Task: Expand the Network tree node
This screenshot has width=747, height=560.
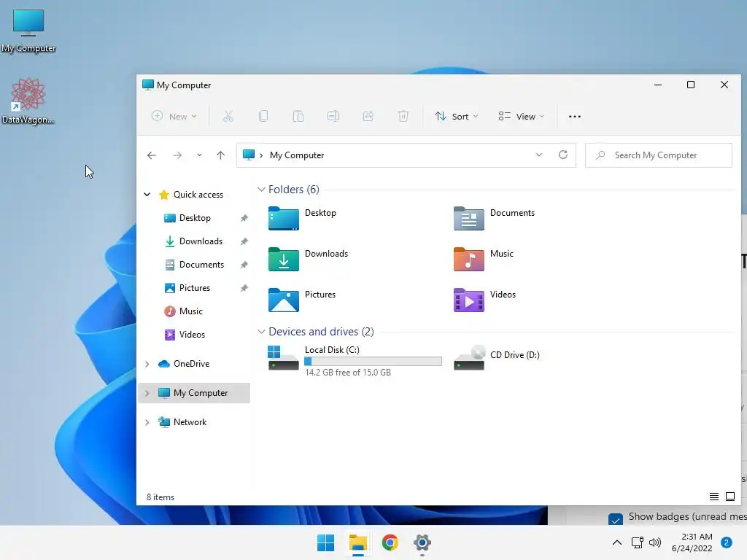Action: click(x=147, y=422)
